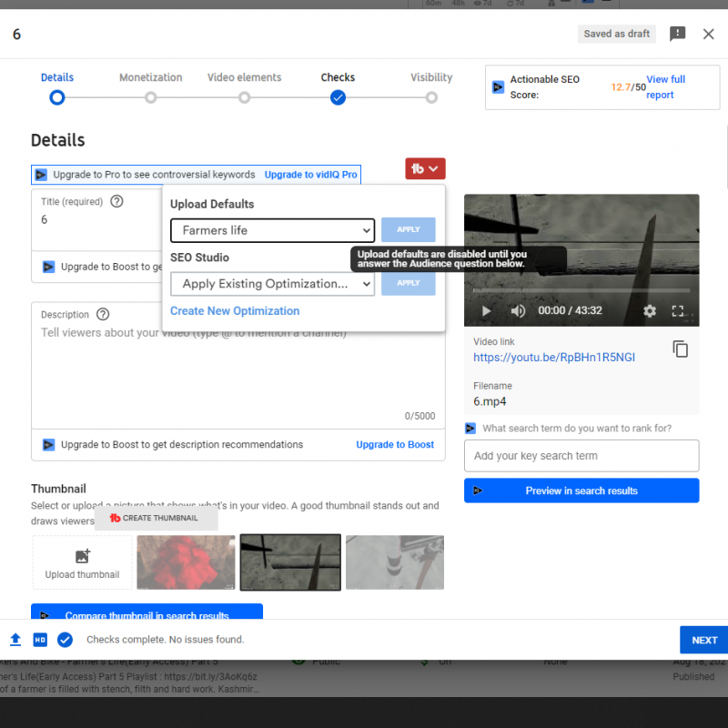Viewport: 728px width, 728px height.
Task: Click the video preview progress bar
Action: (x=581, y=291)
